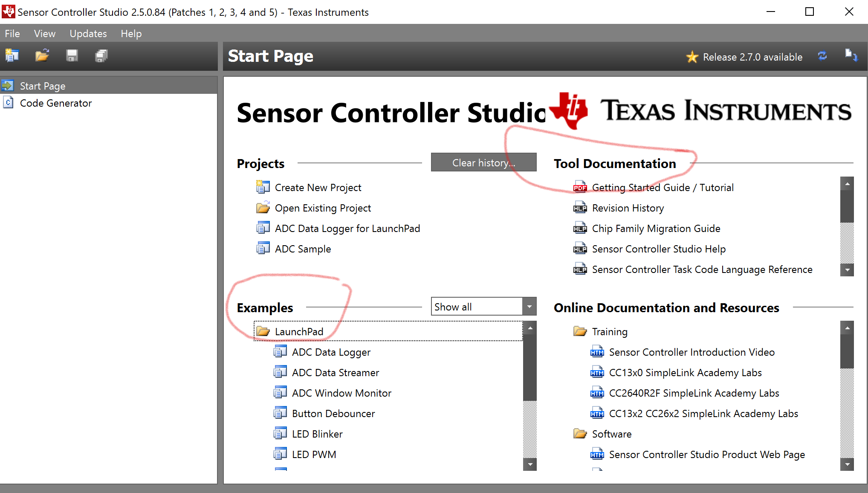Open the Help menu
The image size is (868, 493).
(131, 34)
